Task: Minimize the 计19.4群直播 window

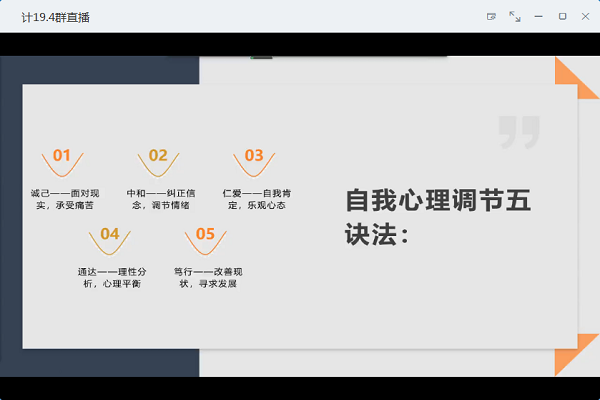Action: (538, 16)
